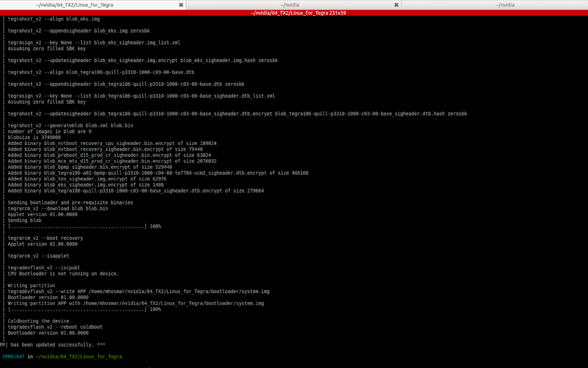Close the middle ~/nvidia tab

click(396, 5)
